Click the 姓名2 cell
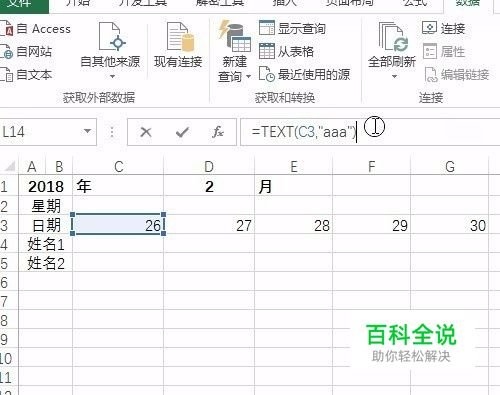Image resolution: width=500 pixels, height=395 pixels. tap(46, 263)
